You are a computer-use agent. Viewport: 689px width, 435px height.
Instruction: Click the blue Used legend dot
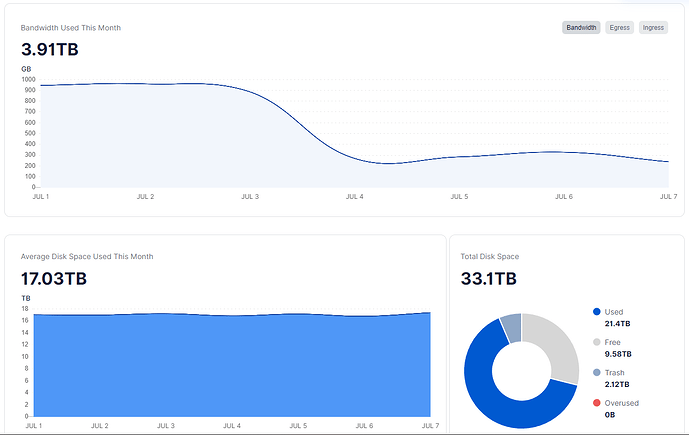597,312
